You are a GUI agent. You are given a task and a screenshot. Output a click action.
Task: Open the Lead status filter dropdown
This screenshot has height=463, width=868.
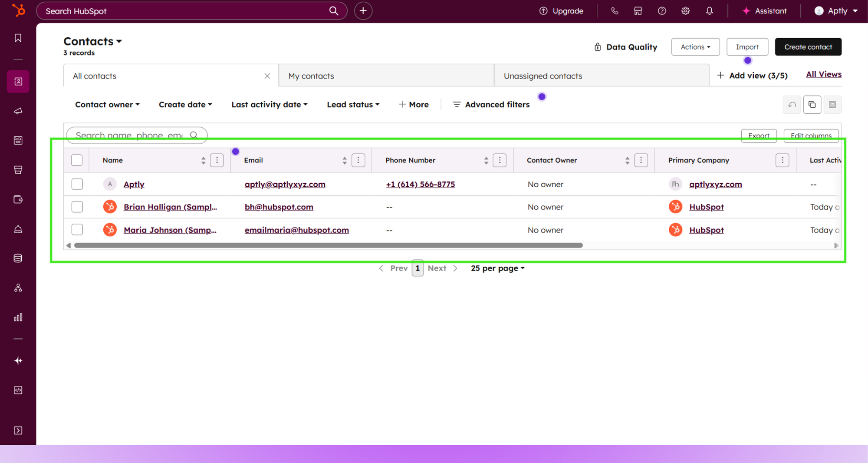[x=353, y=105]
